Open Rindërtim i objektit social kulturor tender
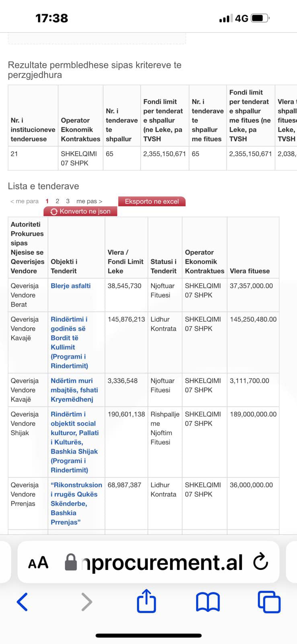The height and width of the screenshot is (644, 297). coord(74,442)
